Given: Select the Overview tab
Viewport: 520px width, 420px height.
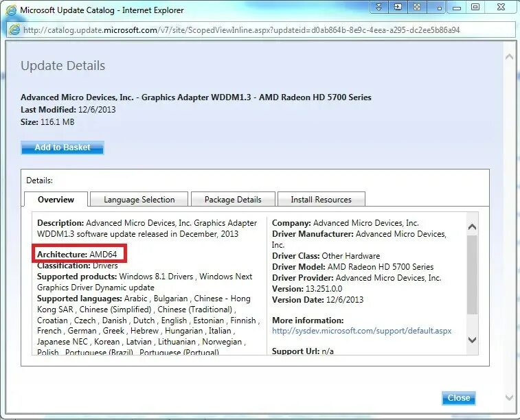Looking at the screenshot, I should click(x=56, y=200).
